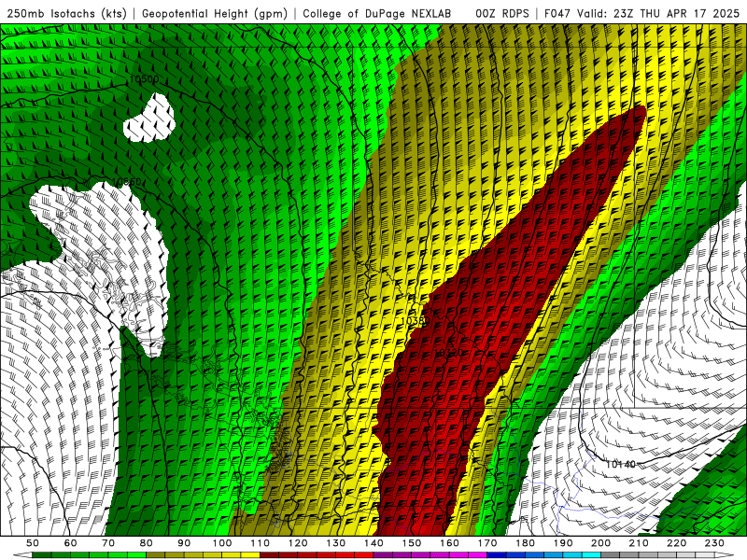Screen dimensions: 747x560
Task: Select the 160 legend value
Action: click(450, 543)
